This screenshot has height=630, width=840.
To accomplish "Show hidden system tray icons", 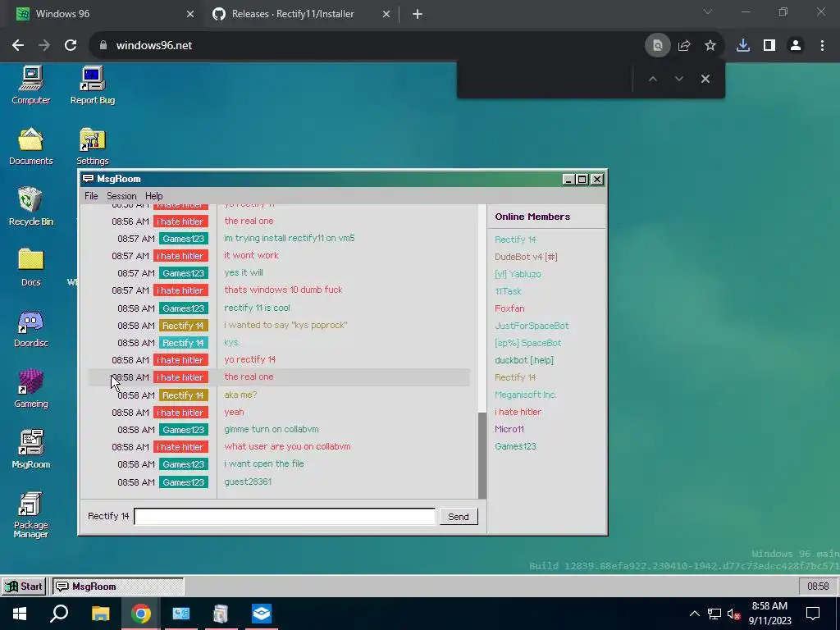I will 694,614.
